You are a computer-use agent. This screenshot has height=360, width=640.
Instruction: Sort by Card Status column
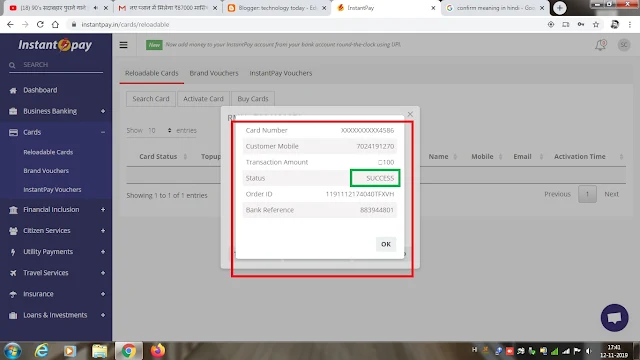[163, 157]
